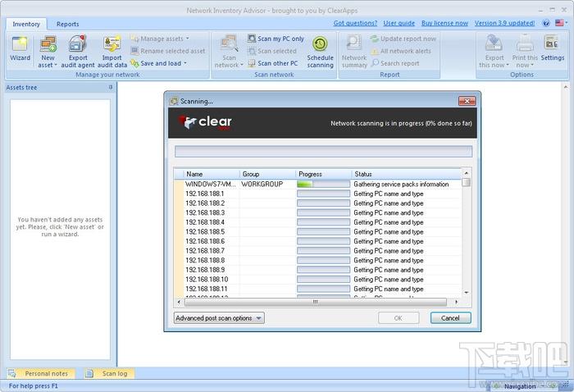
Task: Click the Buy license now link
Action: (x=444, y=23)
